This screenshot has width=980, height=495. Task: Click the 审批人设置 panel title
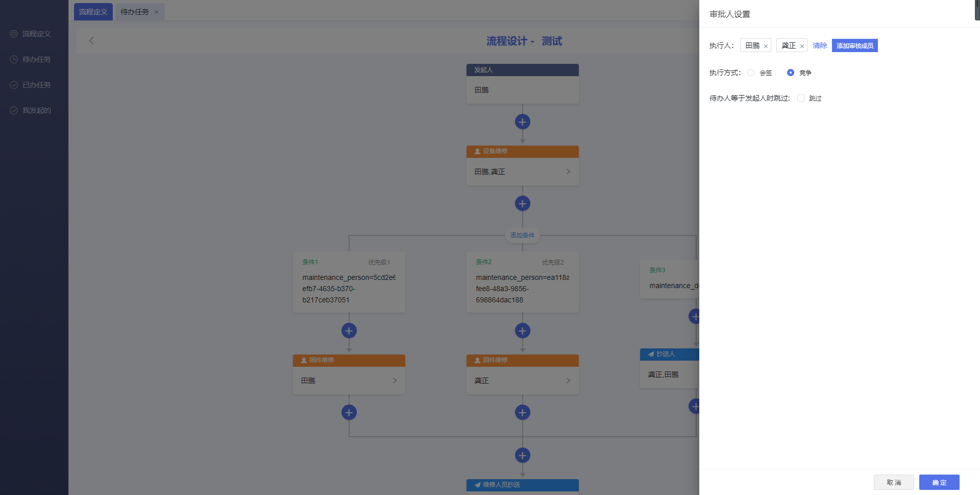click(x=730, y=14)
